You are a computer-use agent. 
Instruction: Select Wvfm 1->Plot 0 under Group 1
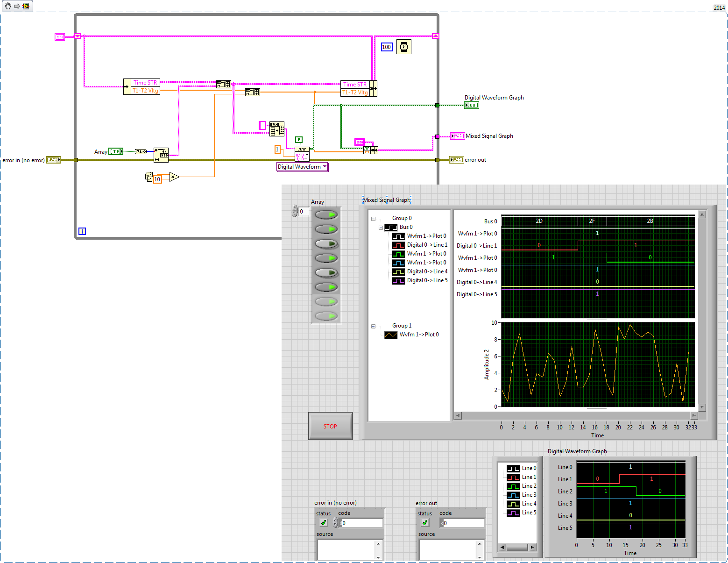(419, 335)
